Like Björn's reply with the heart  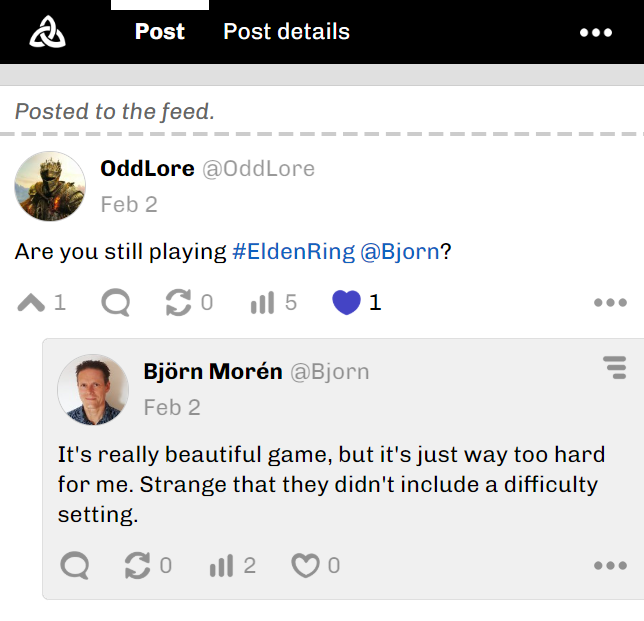point(304,566)
